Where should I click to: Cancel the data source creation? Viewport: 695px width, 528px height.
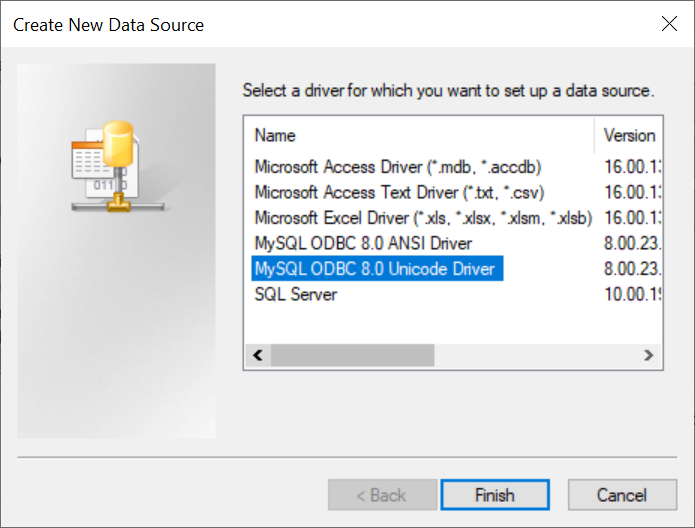pyautogui.click(x=622, y=495)
